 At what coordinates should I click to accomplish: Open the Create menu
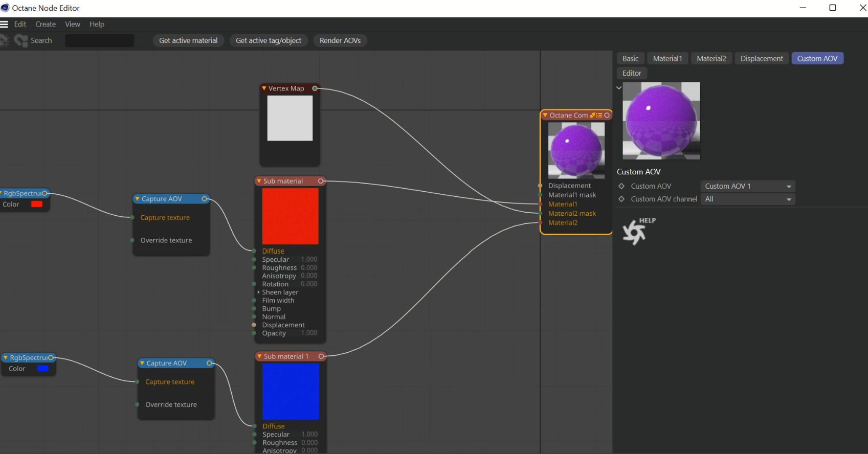(x=46, y=24)
